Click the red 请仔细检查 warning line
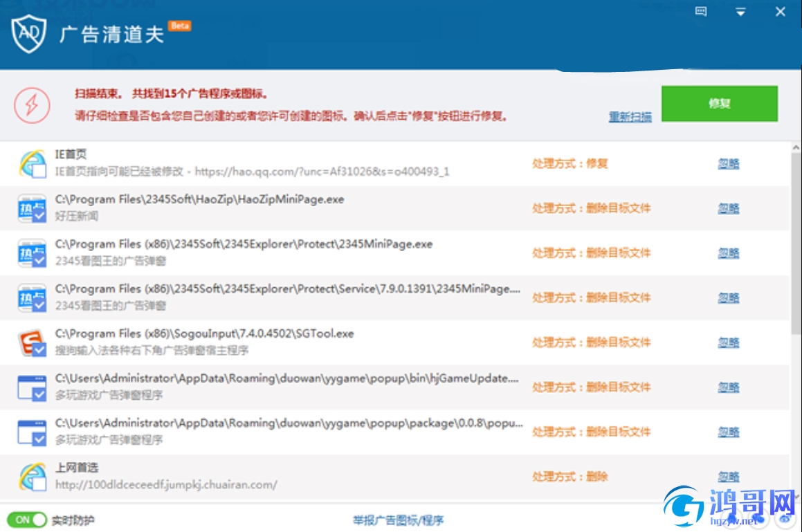The width and height of the screenshot is (802, 532). pos(291,116)
